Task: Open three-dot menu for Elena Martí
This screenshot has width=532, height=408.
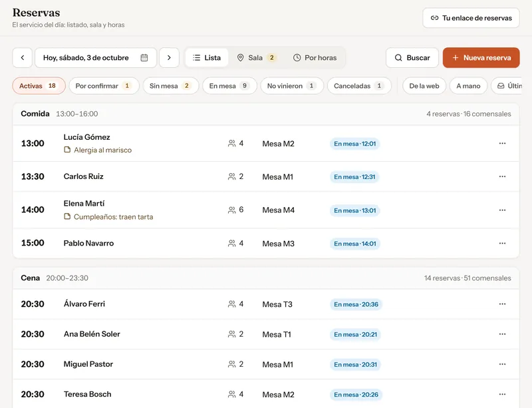Action: tap(502, 210)
